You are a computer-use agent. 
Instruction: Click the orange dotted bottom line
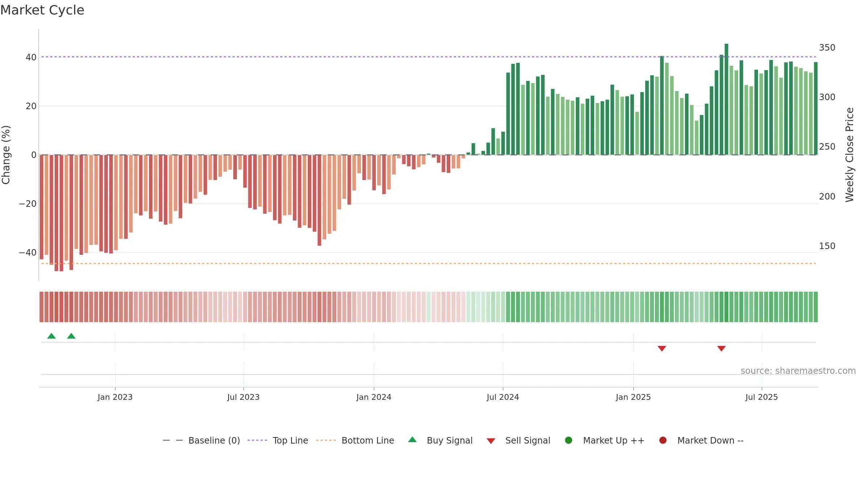click(429, 264)
